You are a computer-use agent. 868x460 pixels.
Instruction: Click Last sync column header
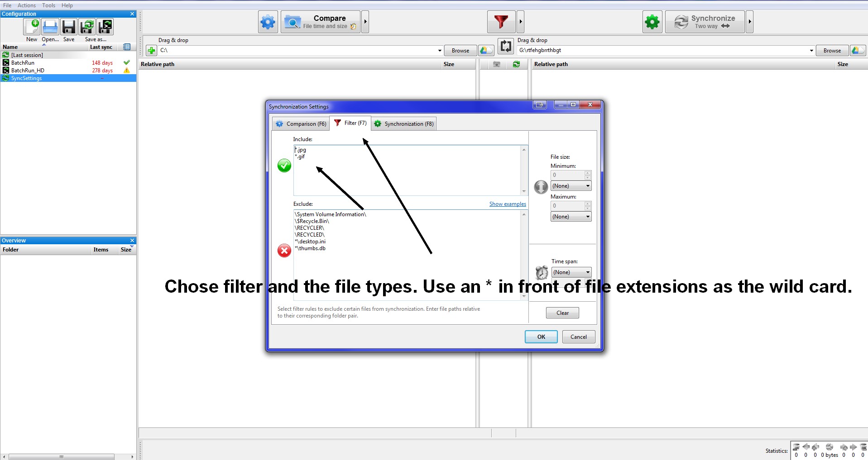(101, 47)
